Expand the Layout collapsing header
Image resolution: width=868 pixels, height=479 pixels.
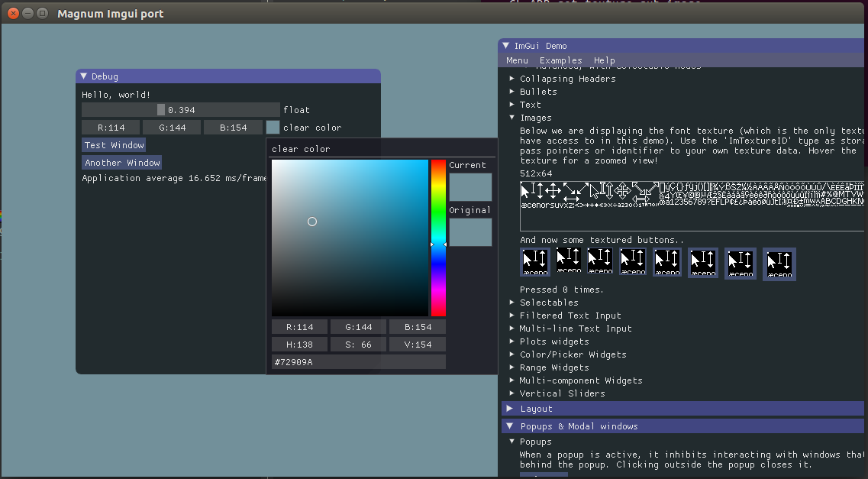(683, 409)
